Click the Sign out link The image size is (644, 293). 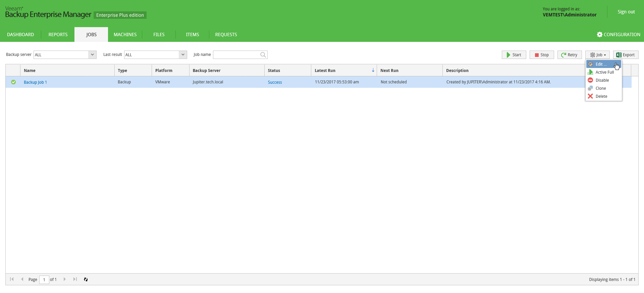[626, 12]
